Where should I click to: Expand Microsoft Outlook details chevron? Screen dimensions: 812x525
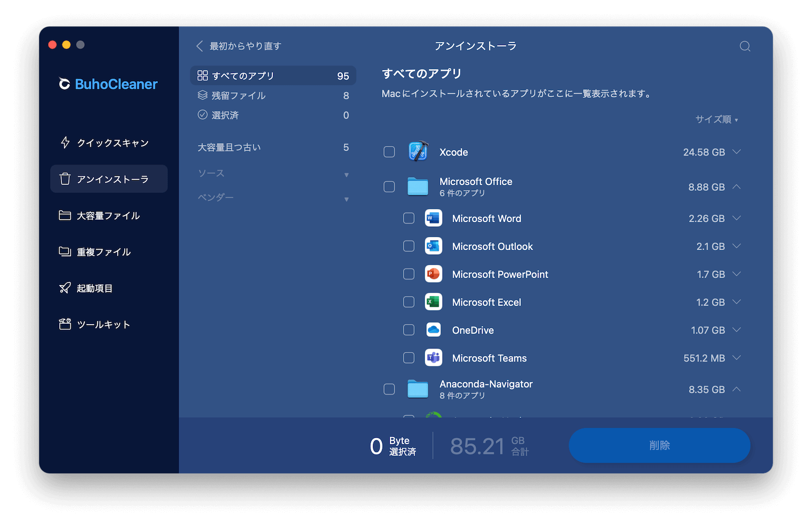pos(737,246)
